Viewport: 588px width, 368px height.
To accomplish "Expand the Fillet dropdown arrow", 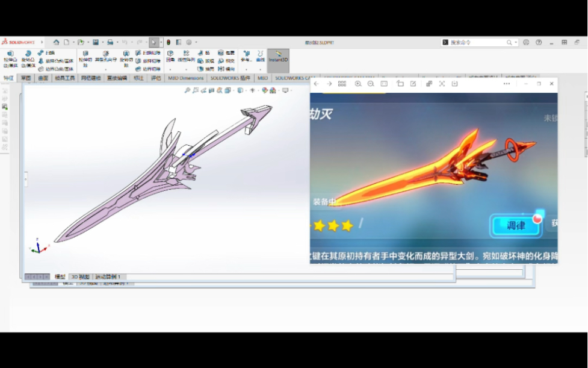I will [170, 69].
